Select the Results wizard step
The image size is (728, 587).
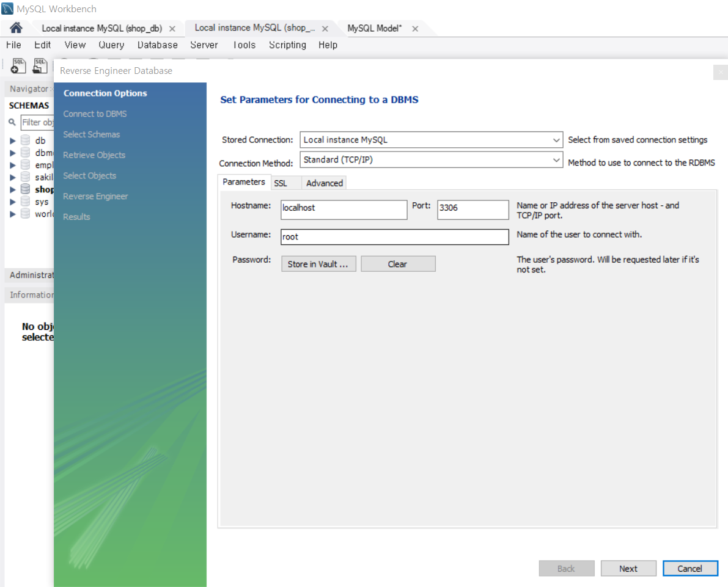click(x=76, y=217)
